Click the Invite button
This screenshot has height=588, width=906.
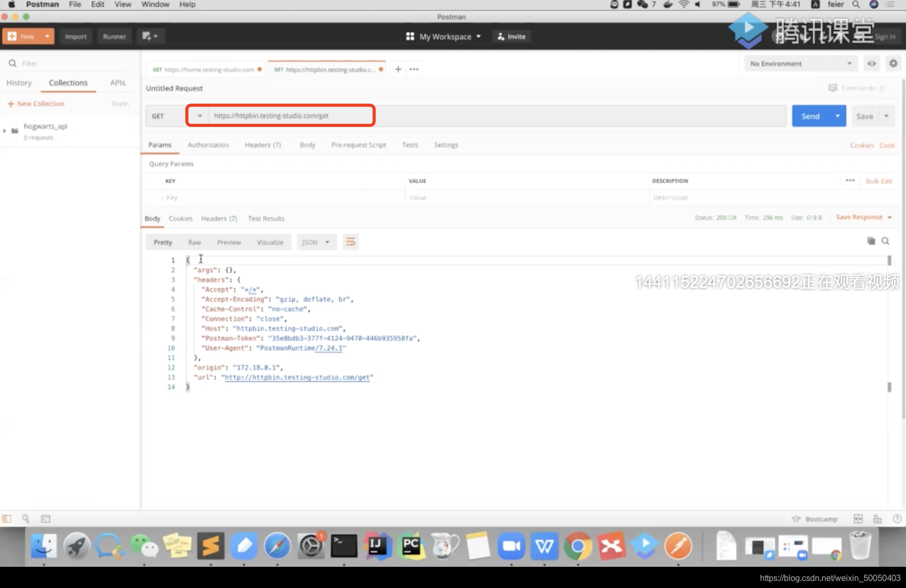coord(511,36)
